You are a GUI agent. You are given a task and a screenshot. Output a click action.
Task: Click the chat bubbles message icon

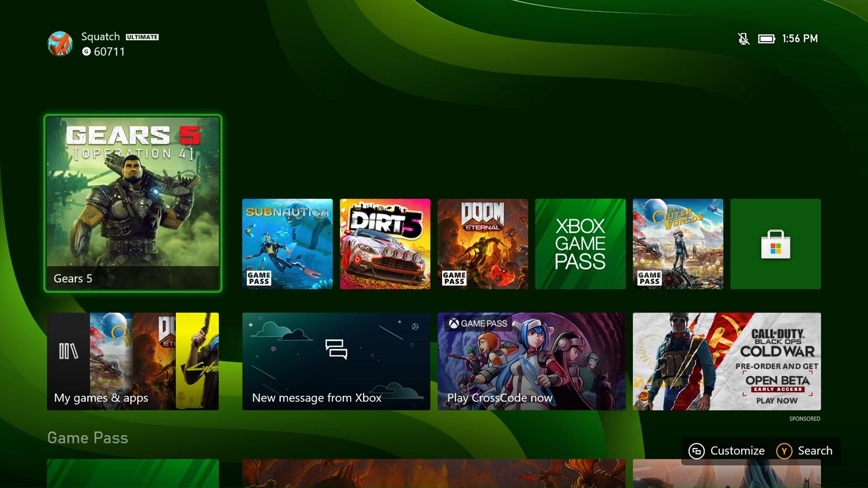pyautogui.click(x=336, y=349)
